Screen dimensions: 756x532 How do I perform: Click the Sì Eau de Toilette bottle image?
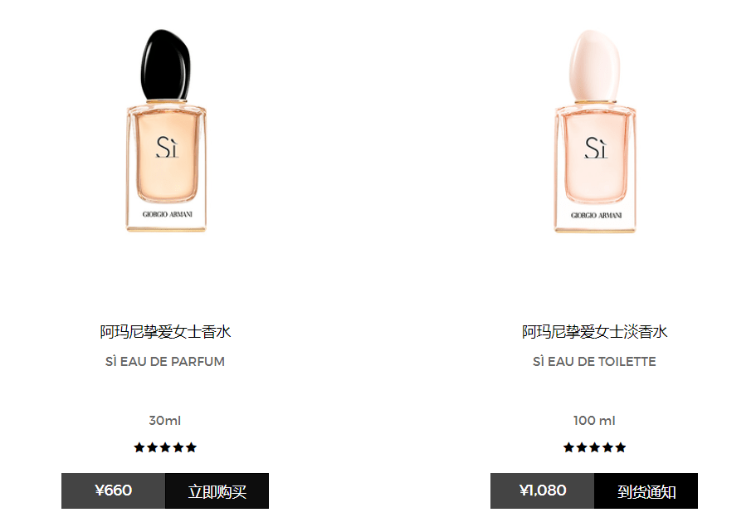595,130
